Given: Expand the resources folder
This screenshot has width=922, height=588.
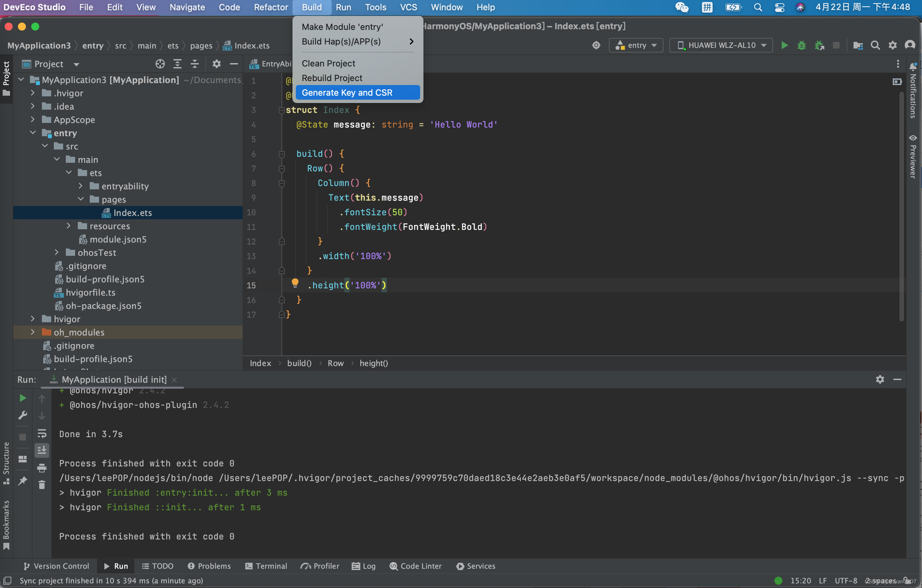Looking at the screenshot, I should pyautogui.click(x=68, y=226).
